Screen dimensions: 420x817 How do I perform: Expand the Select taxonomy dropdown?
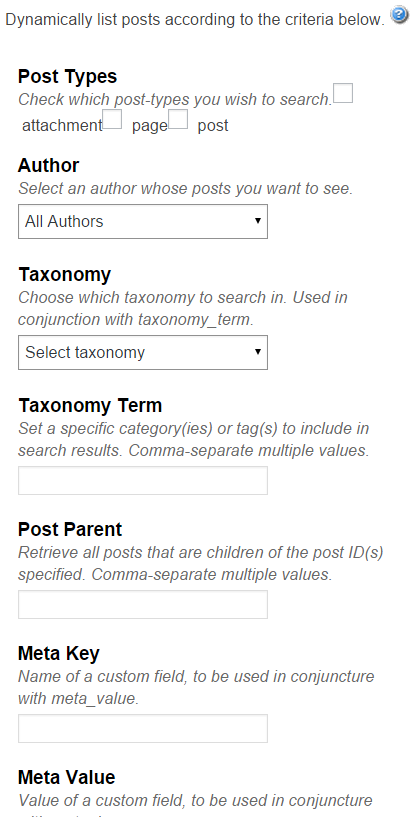pos(143,352)
